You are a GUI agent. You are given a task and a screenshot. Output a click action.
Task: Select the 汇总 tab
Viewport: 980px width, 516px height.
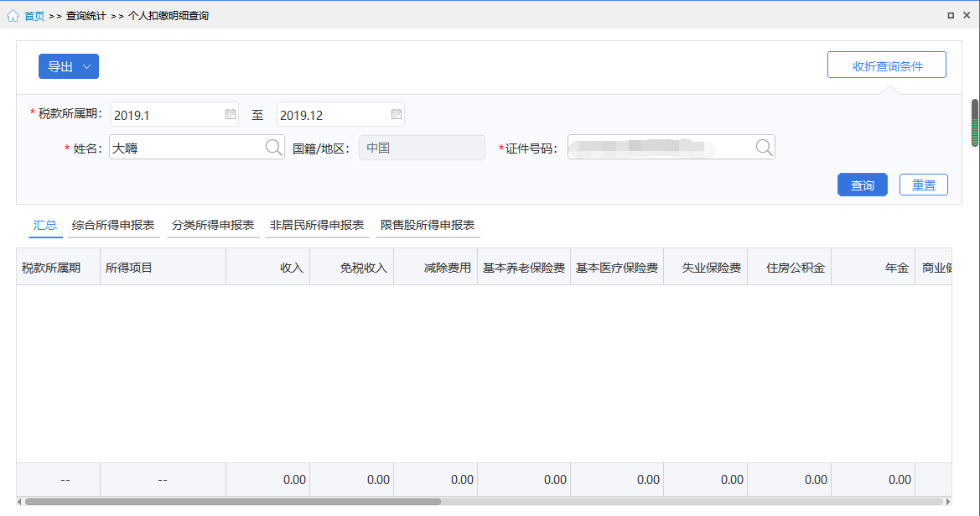click(45, 225)
